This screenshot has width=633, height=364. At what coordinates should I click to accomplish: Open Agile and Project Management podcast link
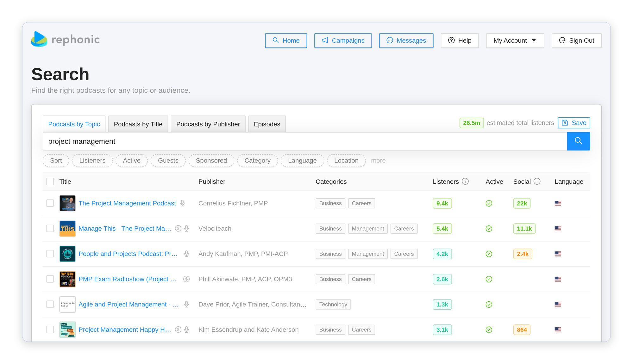[x=128, y=304]
